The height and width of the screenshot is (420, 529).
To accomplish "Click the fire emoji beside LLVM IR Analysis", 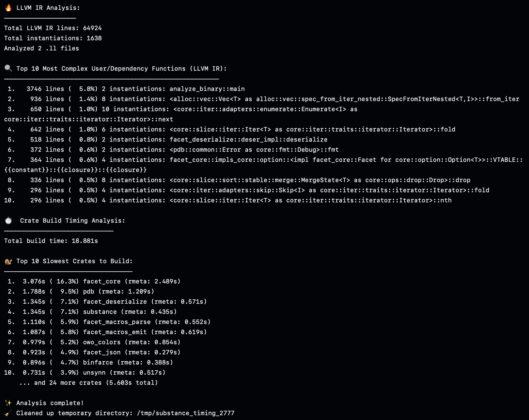I will click(x=8, y=8).
